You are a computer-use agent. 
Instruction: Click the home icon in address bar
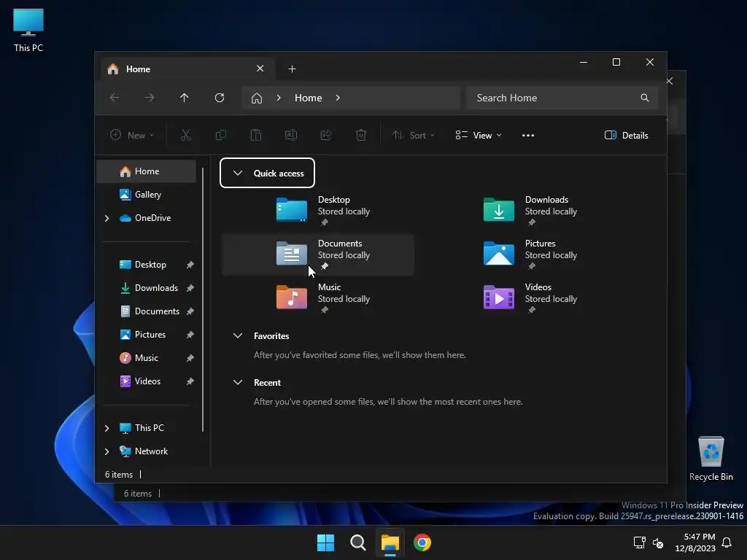coord(257,98)
